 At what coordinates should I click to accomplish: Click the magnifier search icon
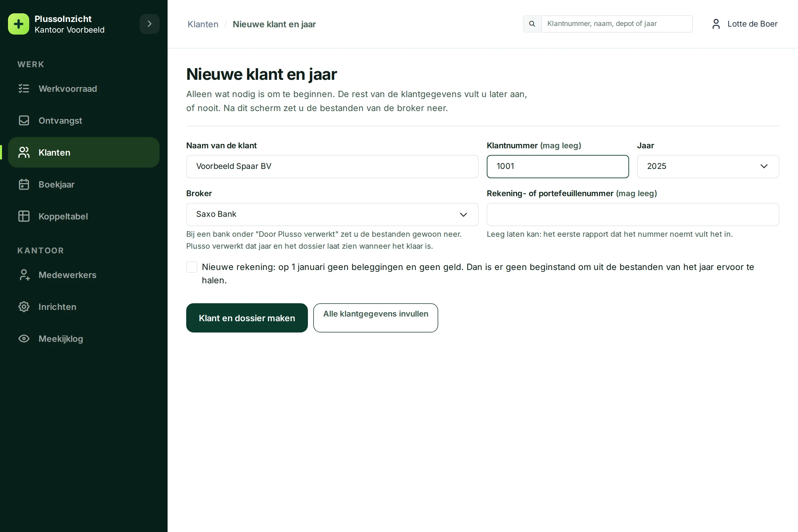(532, 24)
